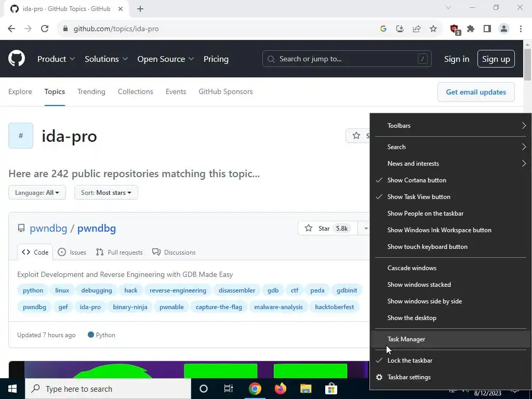This screenshot has width=532, height=399.
Task: Enable Show touch keyboard button
Action: (x=450, y=247)
